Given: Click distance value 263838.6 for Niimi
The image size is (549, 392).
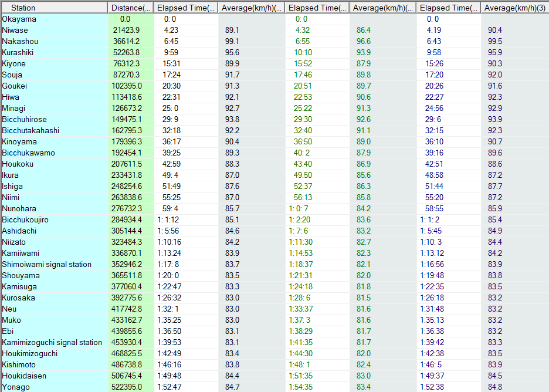Looking at the screenshot, I should tap(126, 198).
